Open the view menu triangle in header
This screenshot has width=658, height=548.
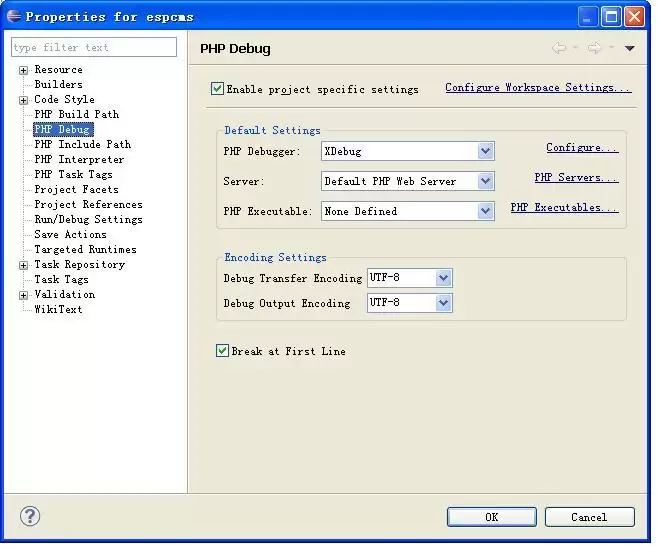click(629, 48)
